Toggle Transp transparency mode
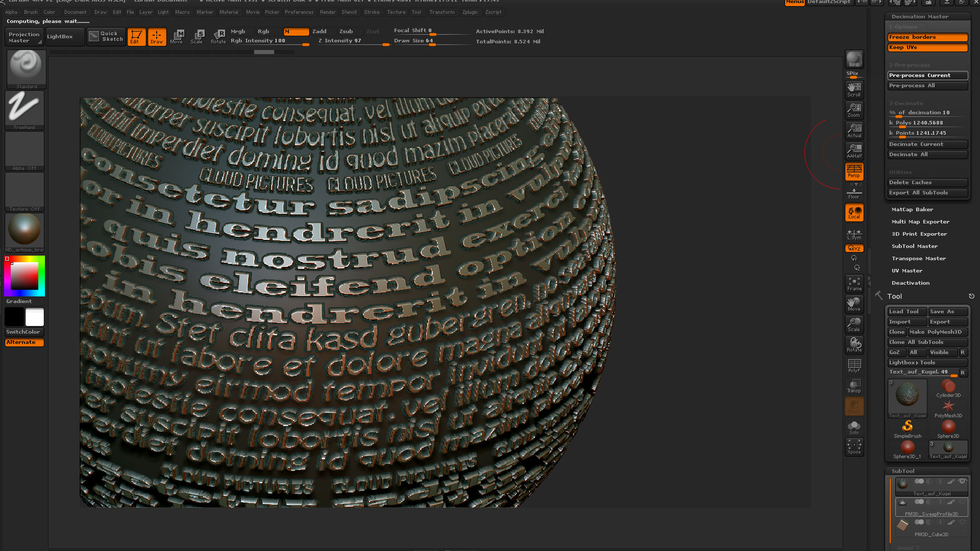 coord(854,386)
